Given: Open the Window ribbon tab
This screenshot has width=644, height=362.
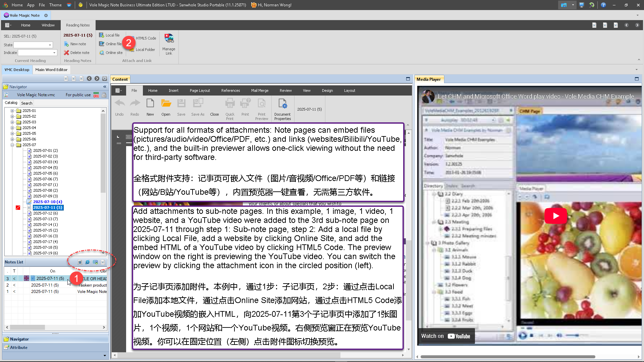Looking at the screenshot, I should (48, 25).
